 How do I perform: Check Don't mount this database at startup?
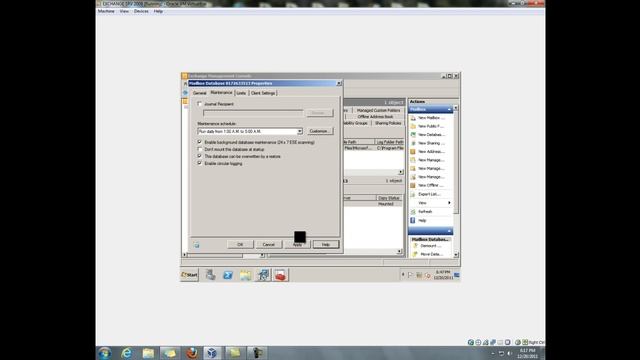pos(200,149)
